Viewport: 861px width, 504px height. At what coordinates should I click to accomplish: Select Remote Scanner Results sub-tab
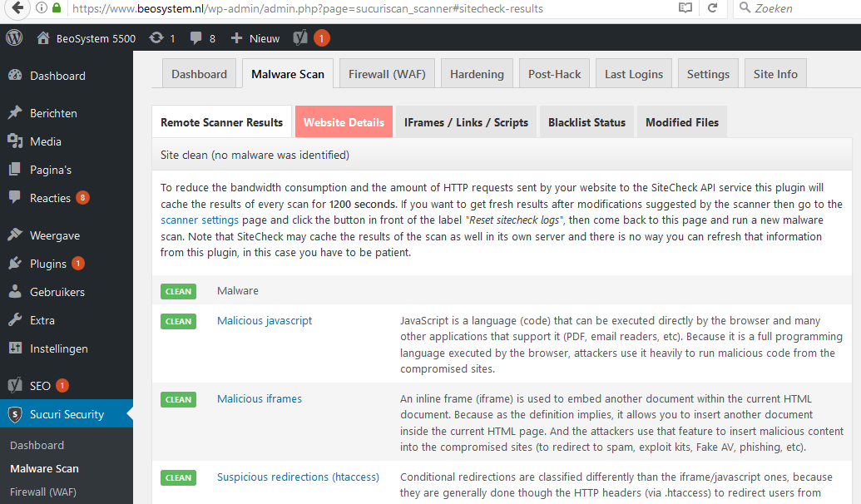click(221, 122)
